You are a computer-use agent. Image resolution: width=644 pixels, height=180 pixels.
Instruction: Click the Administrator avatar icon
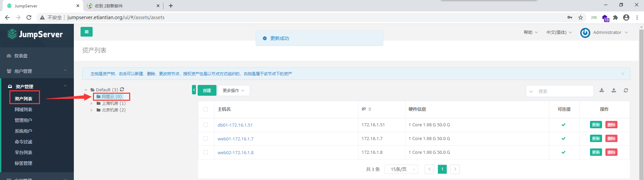coord(585,33)
